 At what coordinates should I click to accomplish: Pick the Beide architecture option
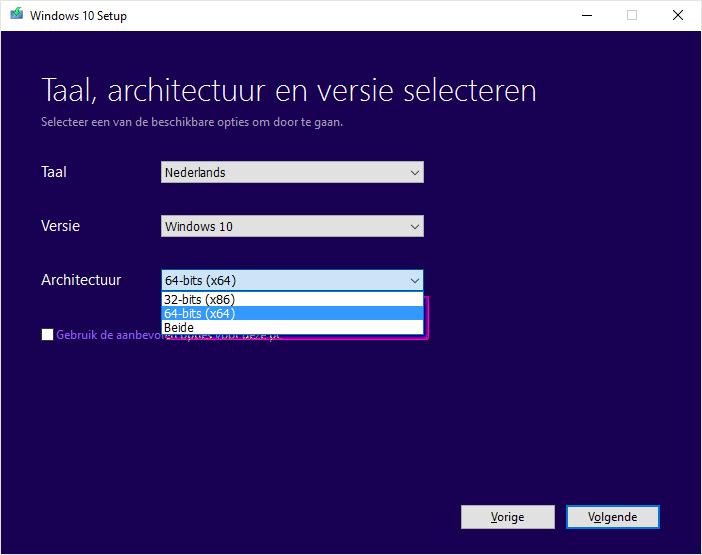(x=292, y=327)
